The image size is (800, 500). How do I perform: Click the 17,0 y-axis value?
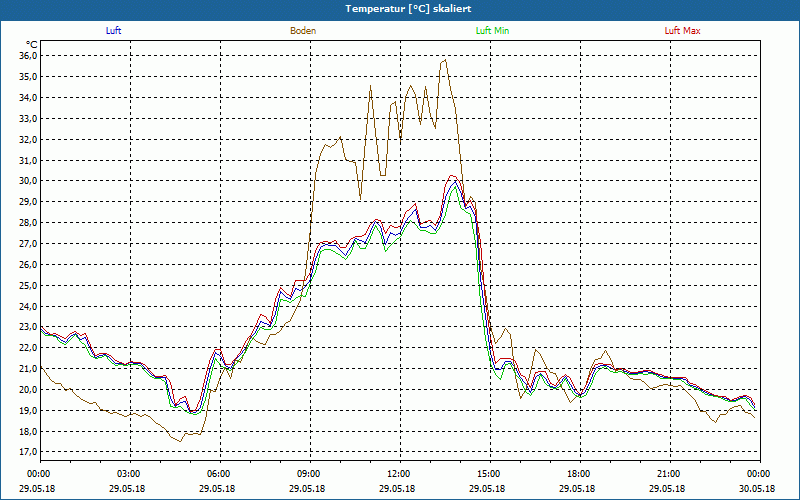(28, 452)
